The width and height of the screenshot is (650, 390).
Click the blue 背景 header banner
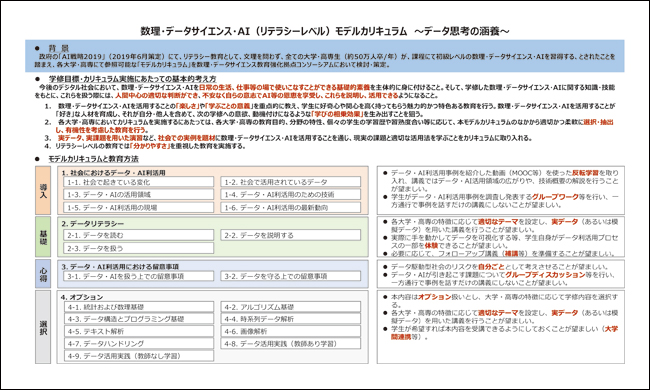325,56
